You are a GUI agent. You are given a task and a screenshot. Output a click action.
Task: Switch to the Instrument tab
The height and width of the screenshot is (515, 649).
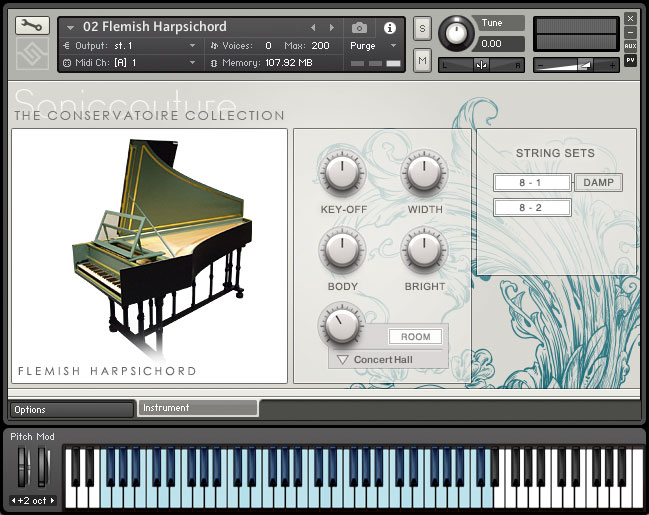pyautogui.click(x=197, y=408)
